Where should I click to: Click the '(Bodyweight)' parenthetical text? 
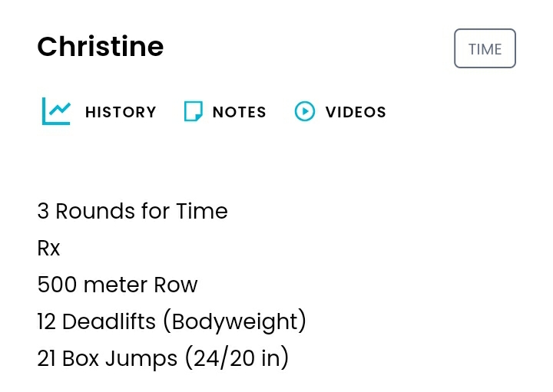[x=234, y=321]
